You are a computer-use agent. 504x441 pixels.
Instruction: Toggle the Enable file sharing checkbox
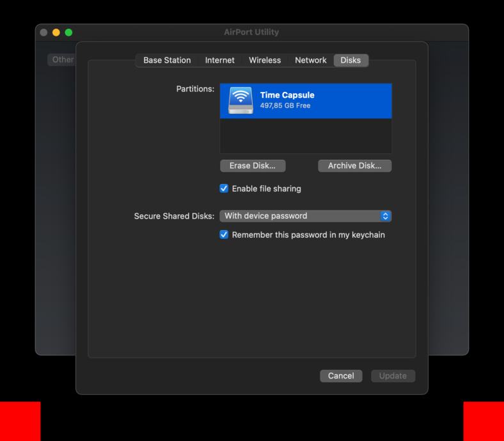coord(224,189)
